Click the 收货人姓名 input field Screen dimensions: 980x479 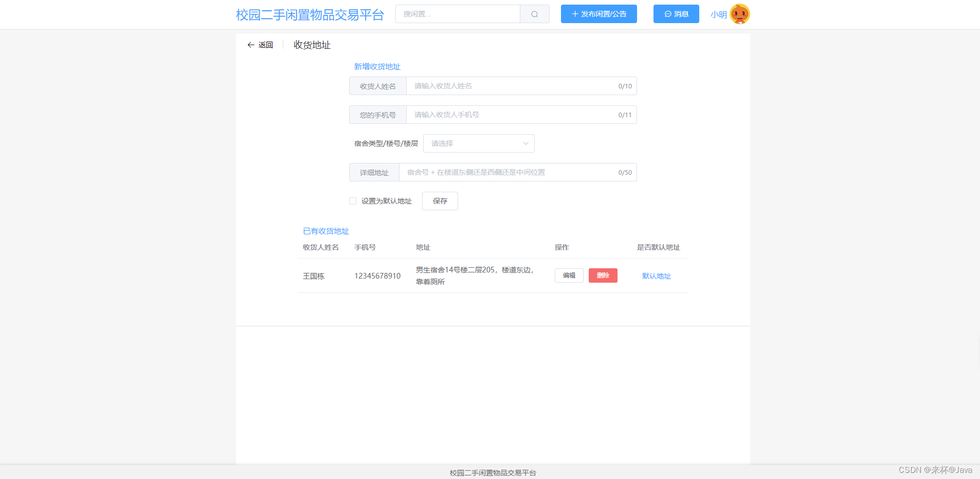[521, 86]
